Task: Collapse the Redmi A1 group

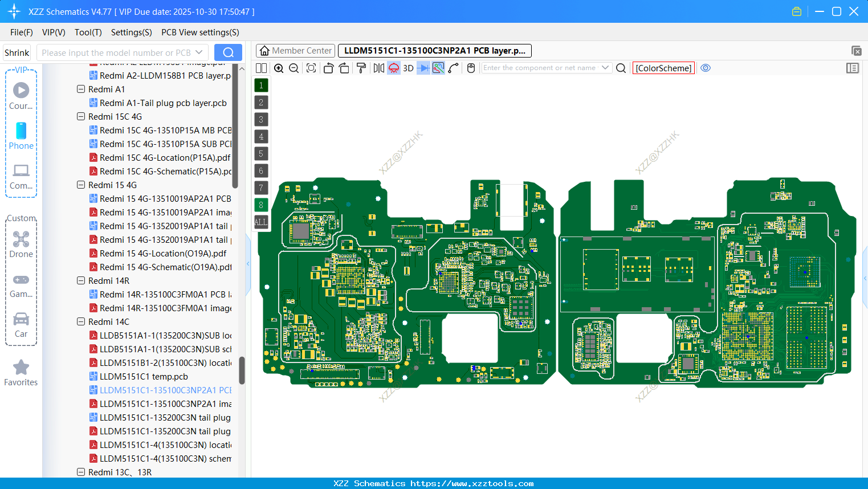Action: tap(80, 89)
